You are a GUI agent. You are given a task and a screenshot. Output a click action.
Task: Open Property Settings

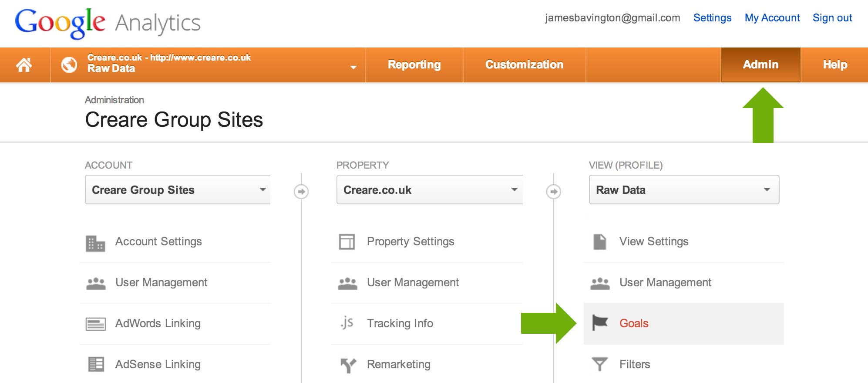coord(410,241)
